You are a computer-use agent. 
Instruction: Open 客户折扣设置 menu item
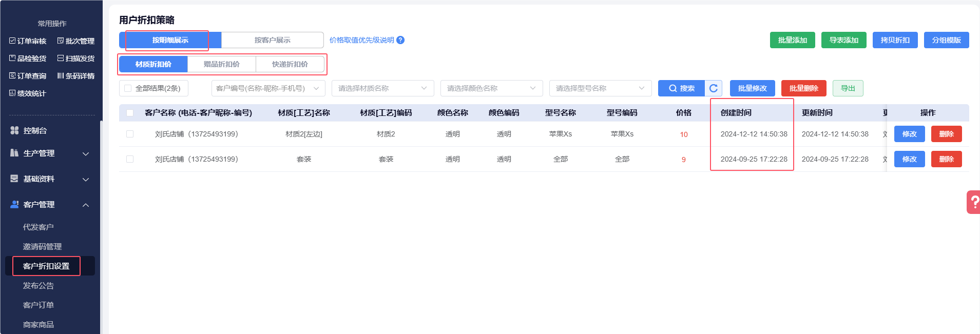click(46, 266)
